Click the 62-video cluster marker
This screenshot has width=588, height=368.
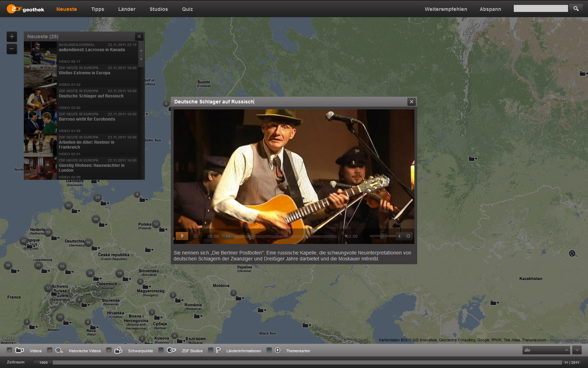[x=69, y=205]
